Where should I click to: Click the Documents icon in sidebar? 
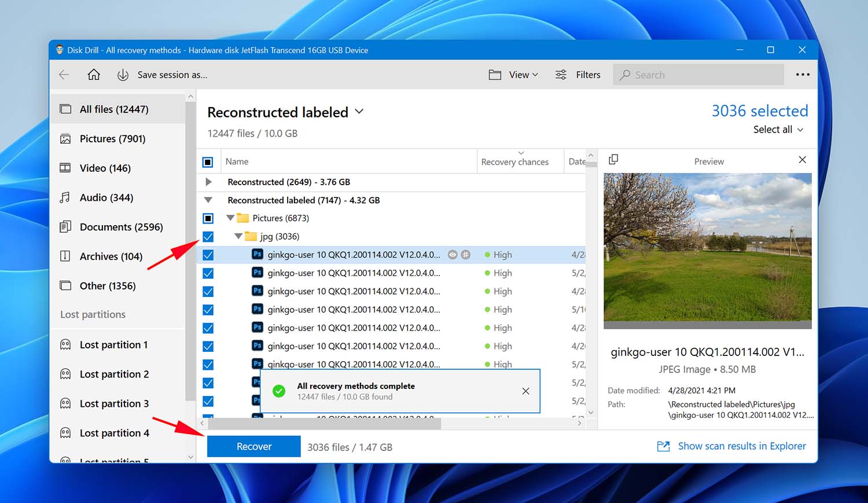(65, 227)
